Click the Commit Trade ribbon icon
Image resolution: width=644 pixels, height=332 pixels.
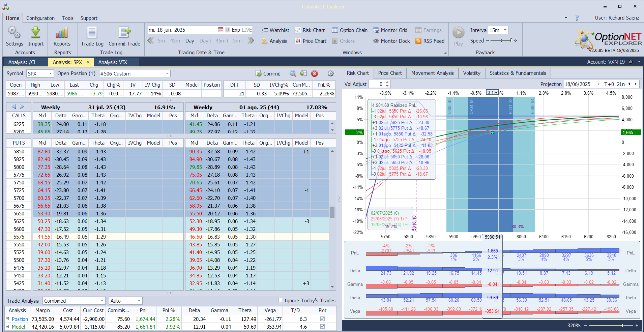point(124,33)
